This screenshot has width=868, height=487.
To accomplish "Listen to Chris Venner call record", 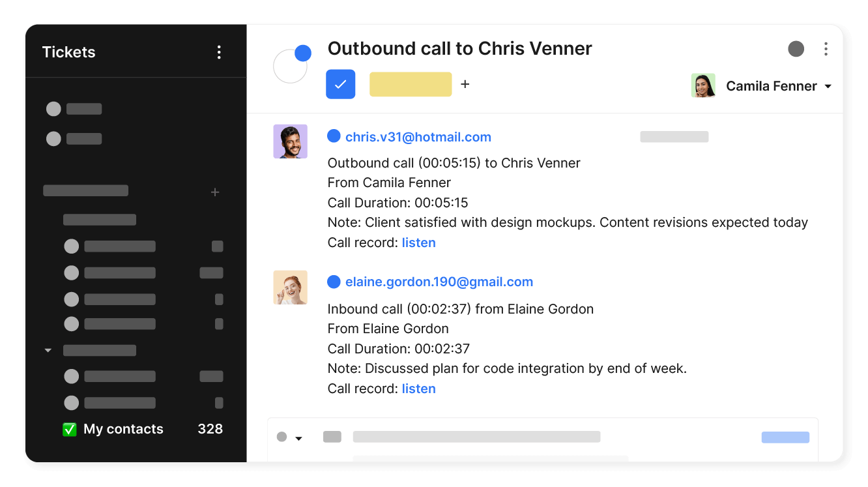I will pos(418,243).
